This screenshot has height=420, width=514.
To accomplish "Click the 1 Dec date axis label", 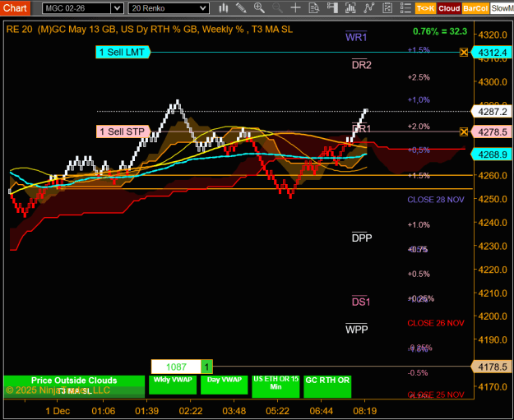I will tap(58, 411).
